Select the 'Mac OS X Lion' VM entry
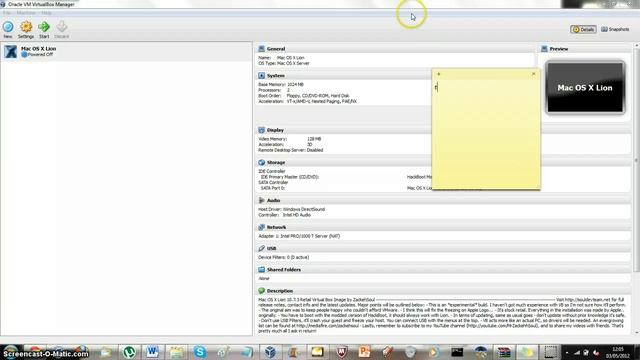 pos(126,51)
